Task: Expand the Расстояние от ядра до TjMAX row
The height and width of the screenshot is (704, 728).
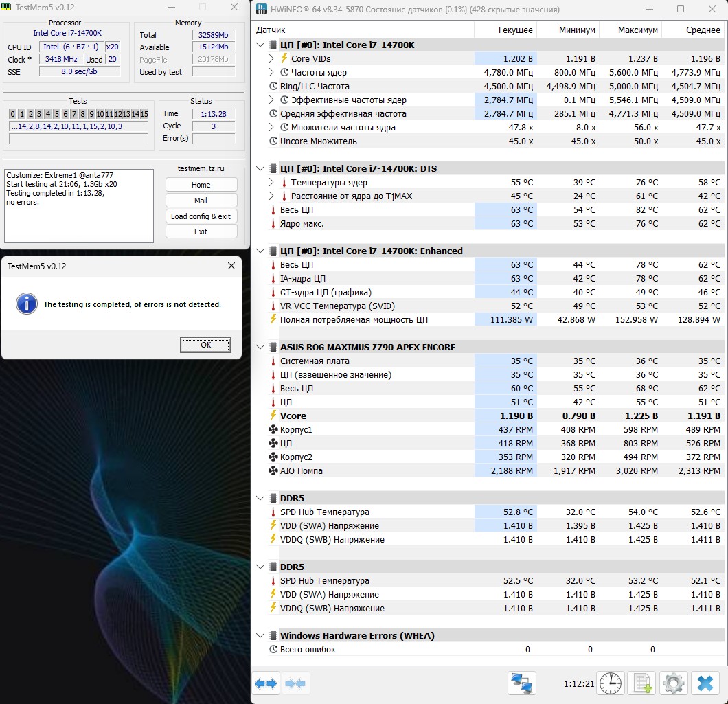Action: coord(271,196)
